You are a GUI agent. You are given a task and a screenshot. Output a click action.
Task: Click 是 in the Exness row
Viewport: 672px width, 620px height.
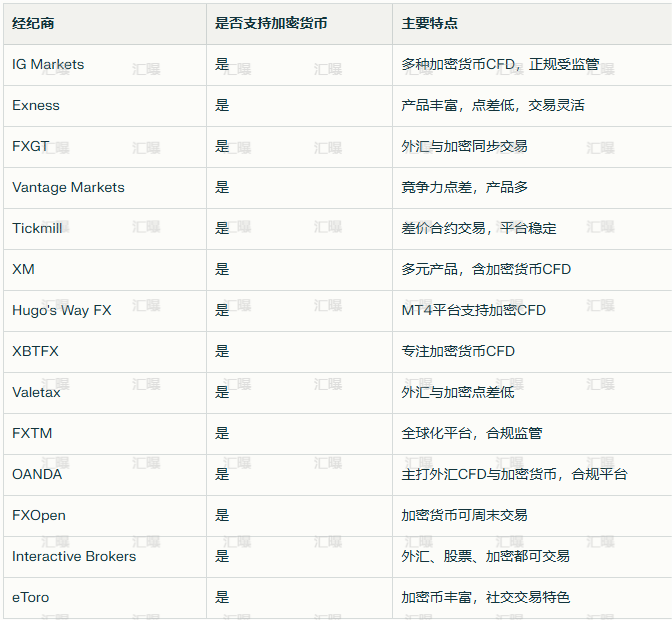tap(222, 105)
